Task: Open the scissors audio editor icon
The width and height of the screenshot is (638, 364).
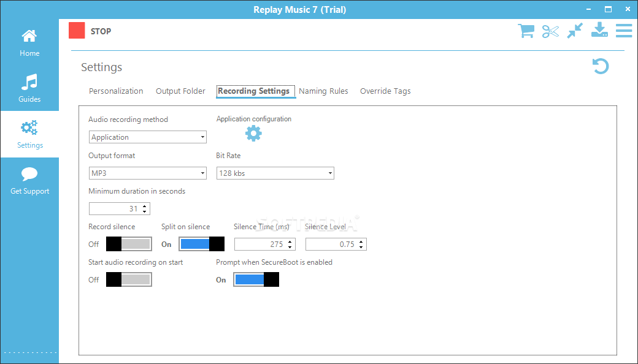Action: pos(550,31)
